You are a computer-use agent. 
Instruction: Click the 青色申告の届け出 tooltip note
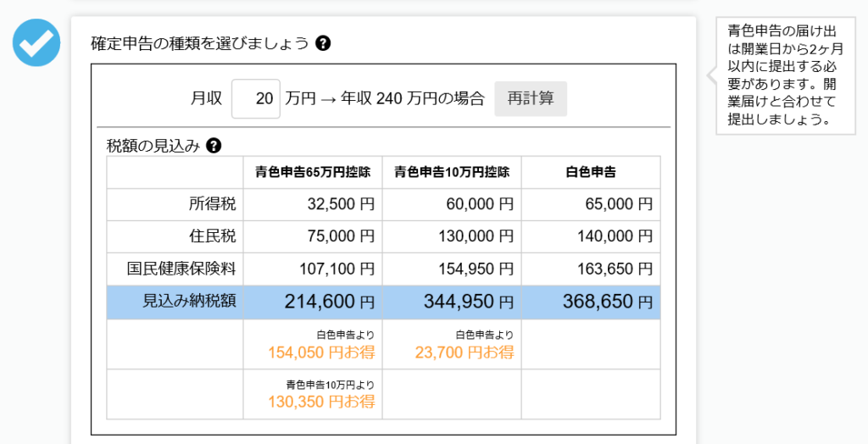click(786, 75)
